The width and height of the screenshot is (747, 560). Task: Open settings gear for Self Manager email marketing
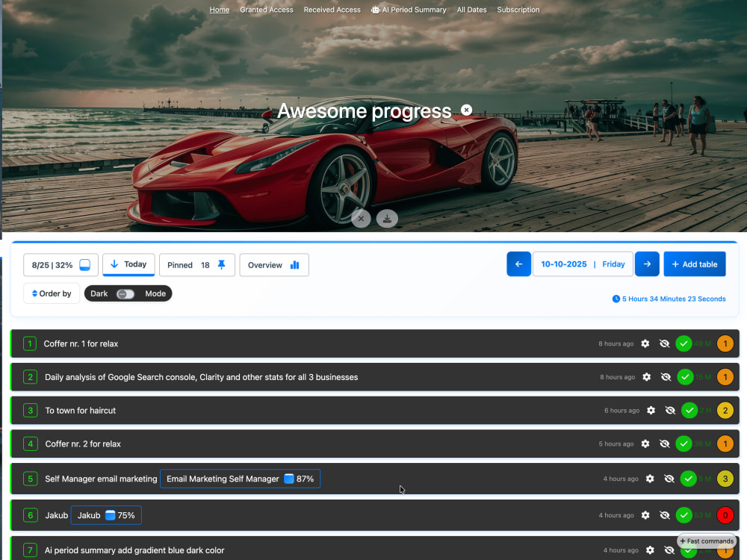(650, 479)
